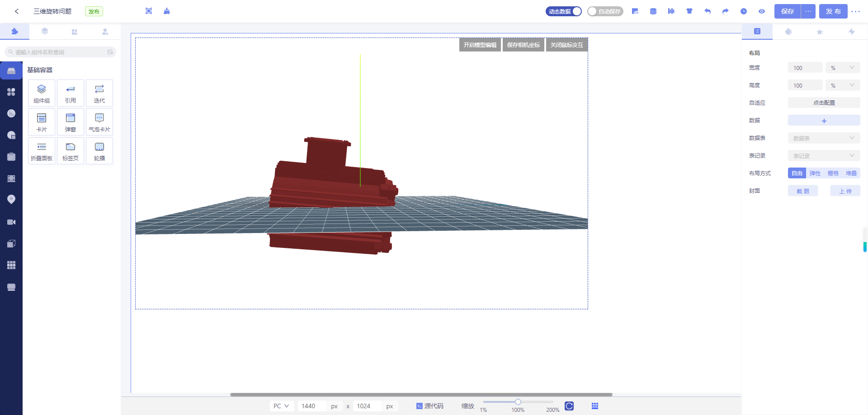Open the far-right three-dot menu

[x=856, y=11]
